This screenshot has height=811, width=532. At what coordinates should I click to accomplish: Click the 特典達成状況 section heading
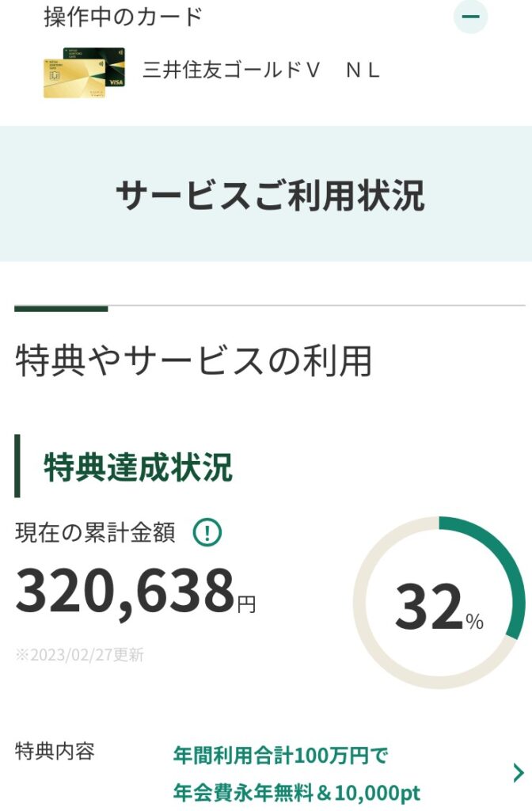(138, 466)
